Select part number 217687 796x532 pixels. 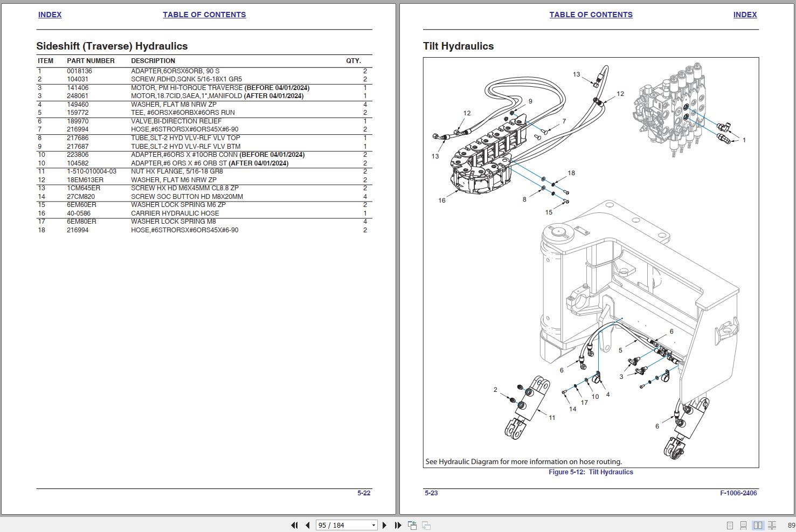pyautogui.click(x=78, y=147)
